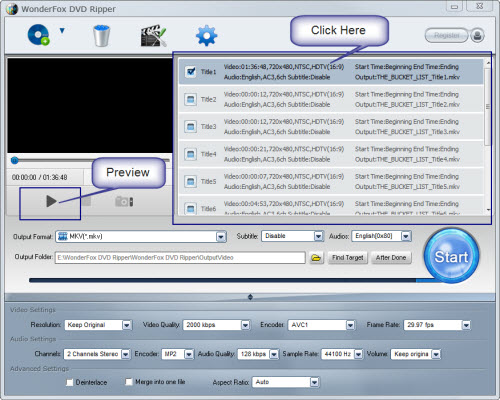Screen dimensions: 500x400
Task: Select the Title2 video info row text
Action: 284,94
